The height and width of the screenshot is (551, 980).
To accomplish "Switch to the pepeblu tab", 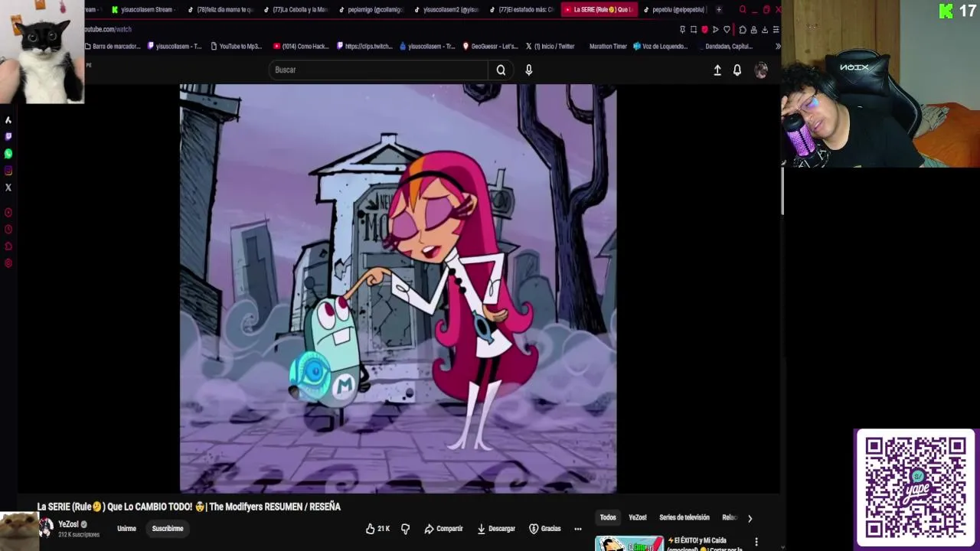I will coord(674,10).
